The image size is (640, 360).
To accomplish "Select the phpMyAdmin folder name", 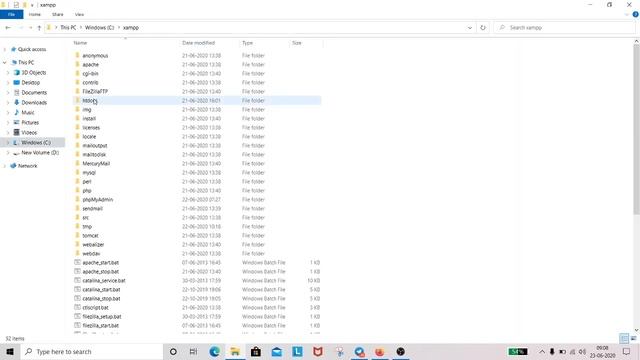I will click(x=98, y=200).
